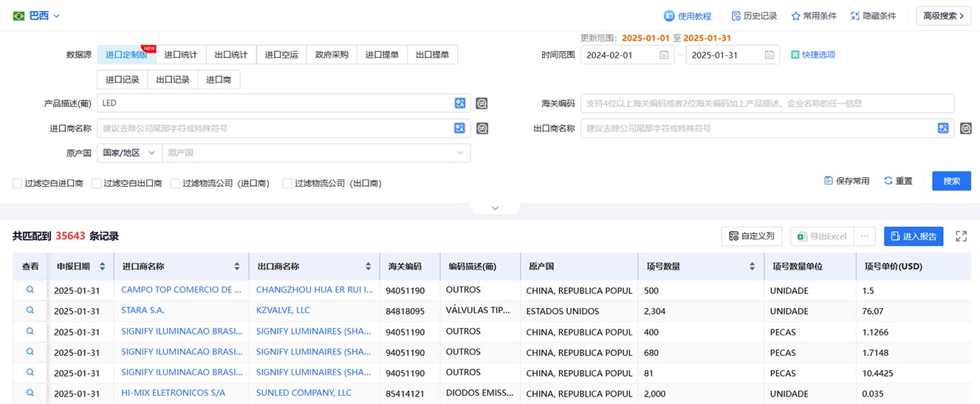
Task: Click the blue 搜索 search button
Action: click(x=951, y=181)
